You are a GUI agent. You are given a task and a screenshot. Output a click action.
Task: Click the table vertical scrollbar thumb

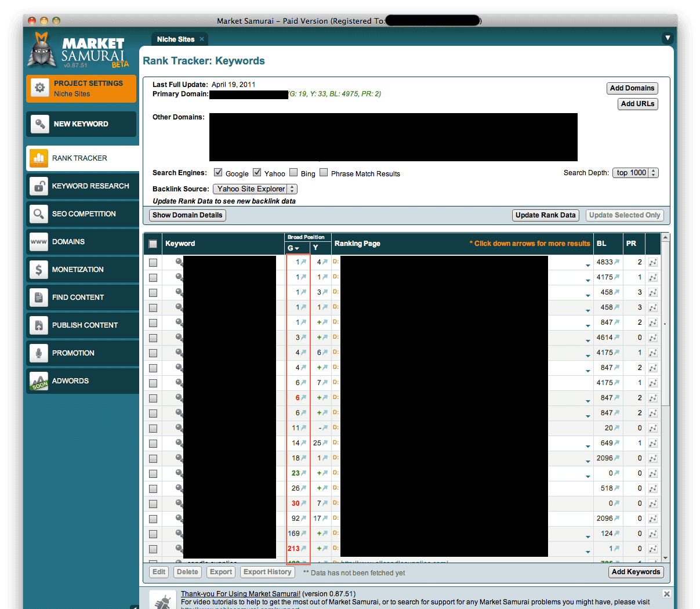665,324
